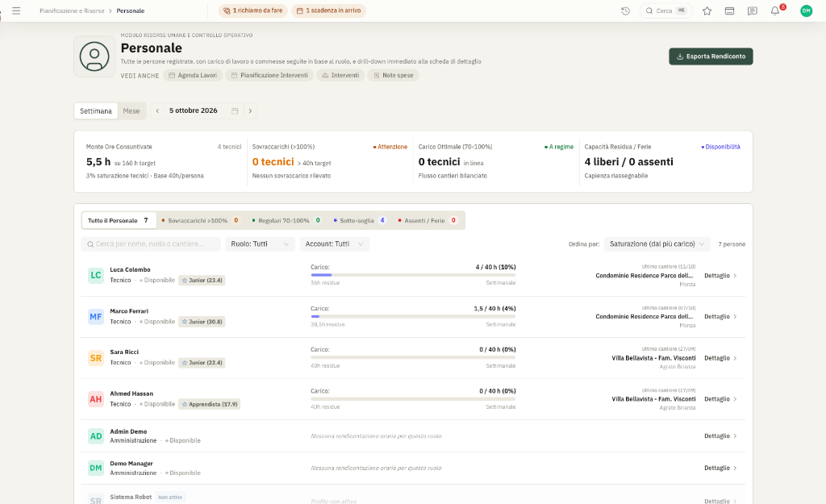Screen dimensions: 826x504
Task: Select the Tutto il Personale tab
Action: (x=119, y=220)
